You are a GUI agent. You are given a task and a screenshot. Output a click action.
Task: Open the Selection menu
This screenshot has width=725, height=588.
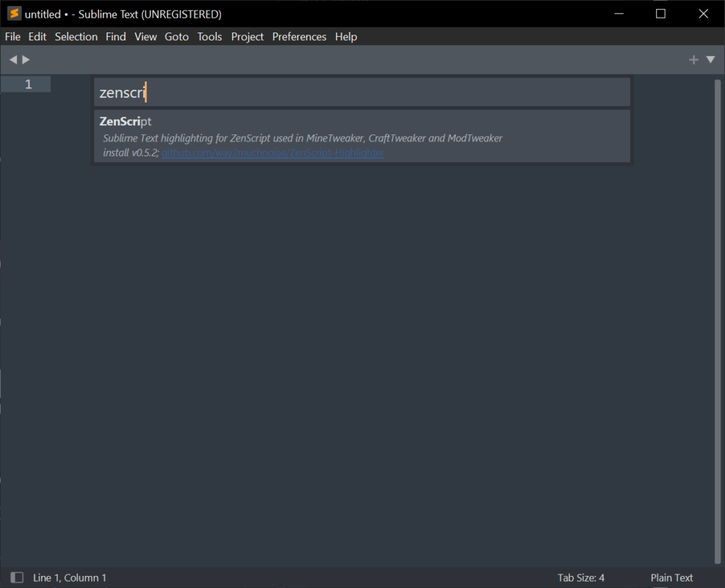click(76, 37)
